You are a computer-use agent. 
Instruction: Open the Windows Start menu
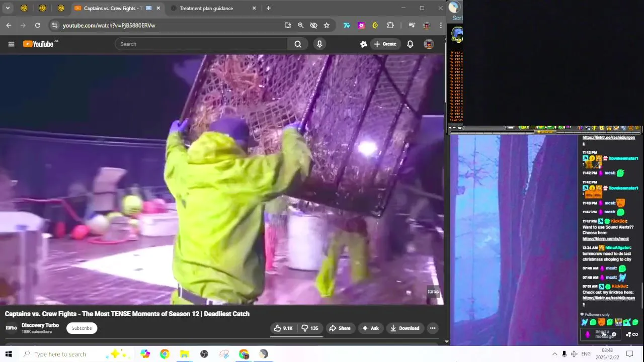[x=9, y=354]
